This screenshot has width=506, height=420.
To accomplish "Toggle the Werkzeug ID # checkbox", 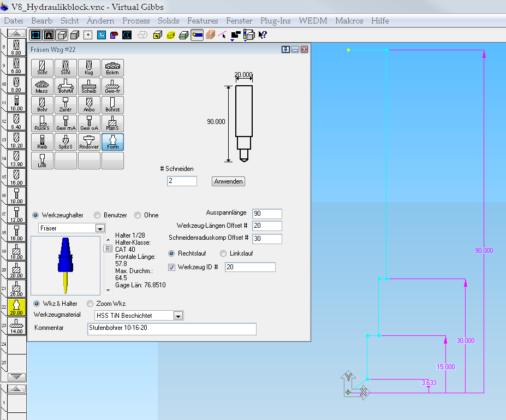I will 172,267.
